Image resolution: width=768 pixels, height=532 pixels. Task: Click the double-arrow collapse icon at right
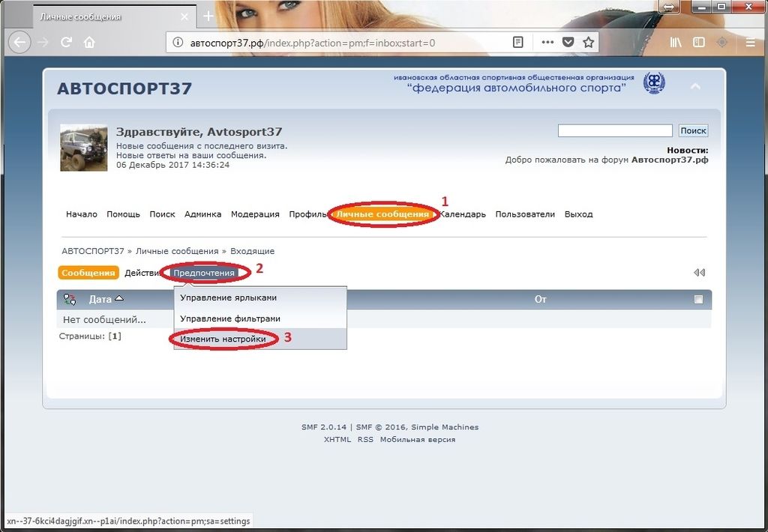[700, 273]
